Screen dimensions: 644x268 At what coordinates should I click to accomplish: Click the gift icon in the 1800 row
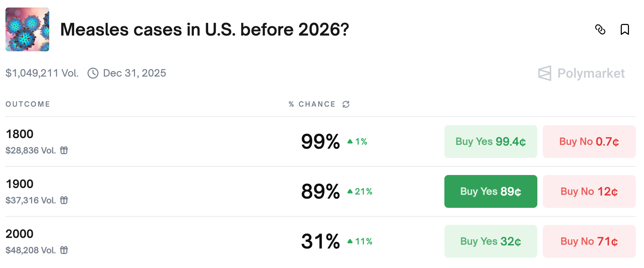click(x=64, y=150)
